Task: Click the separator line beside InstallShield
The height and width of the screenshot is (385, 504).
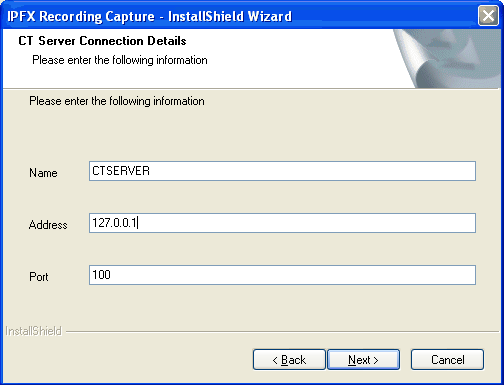Action: coord(282,332)
